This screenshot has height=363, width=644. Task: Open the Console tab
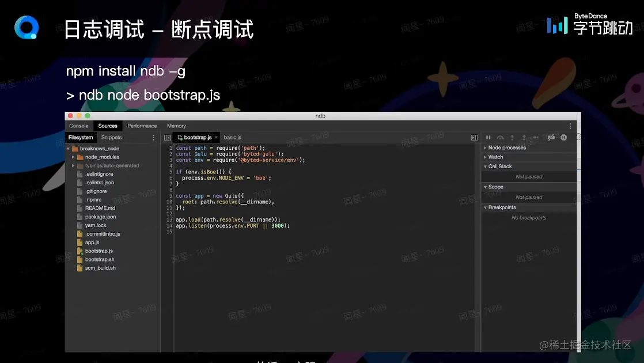(x=79, y=126)
